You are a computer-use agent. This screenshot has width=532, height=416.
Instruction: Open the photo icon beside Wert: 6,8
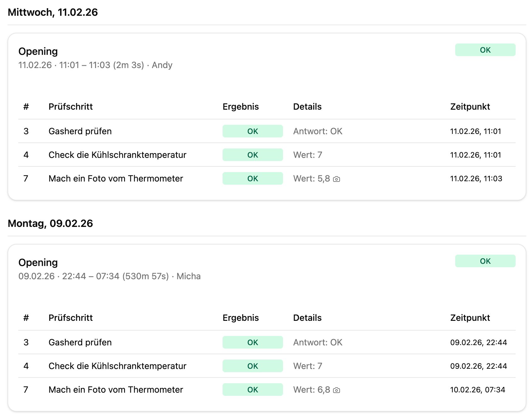(337, 390)
